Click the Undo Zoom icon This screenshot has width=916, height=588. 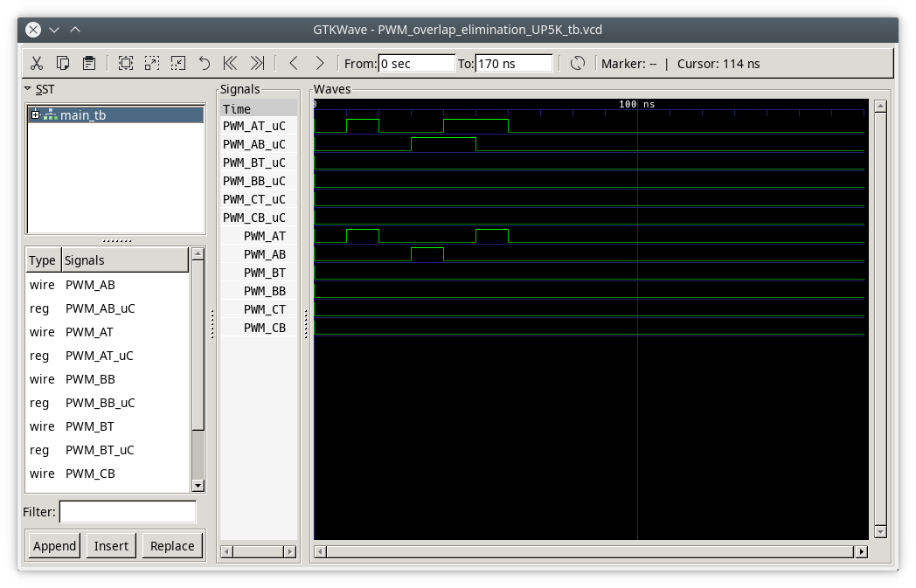tap(204, 63)
